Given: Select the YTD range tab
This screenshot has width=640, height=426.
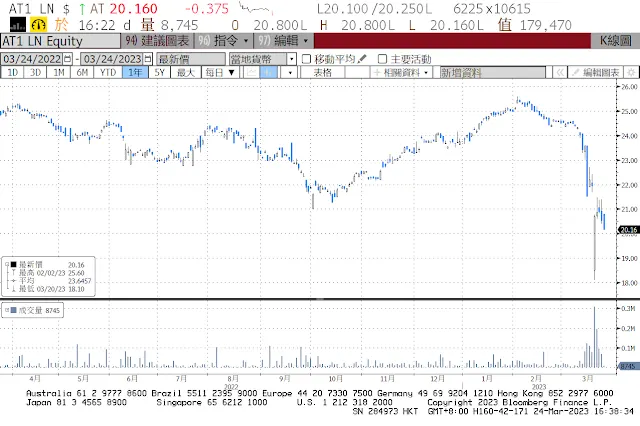Looking at the screenshot, I should [108, 73].
